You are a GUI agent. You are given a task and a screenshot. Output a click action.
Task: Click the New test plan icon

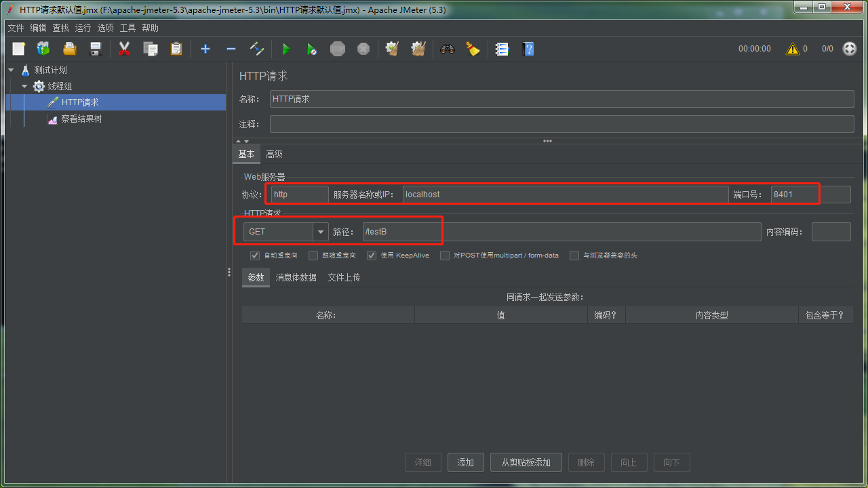click(19, 49)
